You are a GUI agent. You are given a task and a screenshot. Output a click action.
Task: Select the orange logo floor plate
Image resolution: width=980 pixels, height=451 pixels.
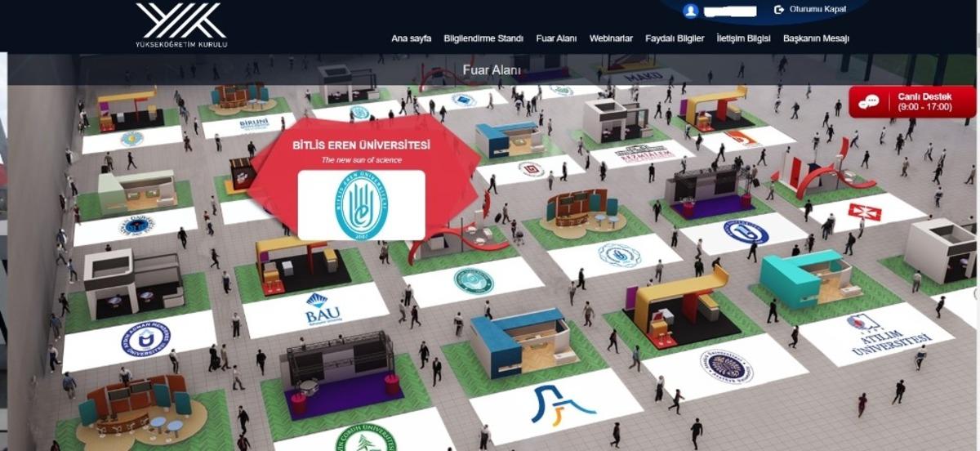pyautogui.click(x=742, y=138)
